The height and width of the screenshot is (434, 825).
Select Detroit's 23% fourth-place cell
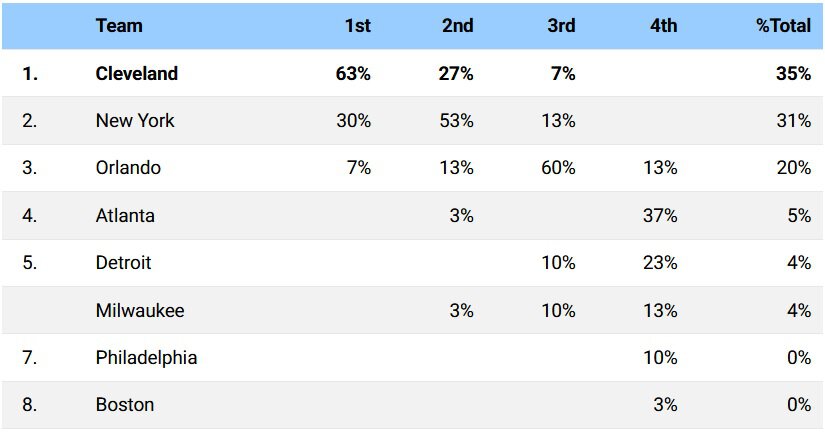tap(660, 263)
